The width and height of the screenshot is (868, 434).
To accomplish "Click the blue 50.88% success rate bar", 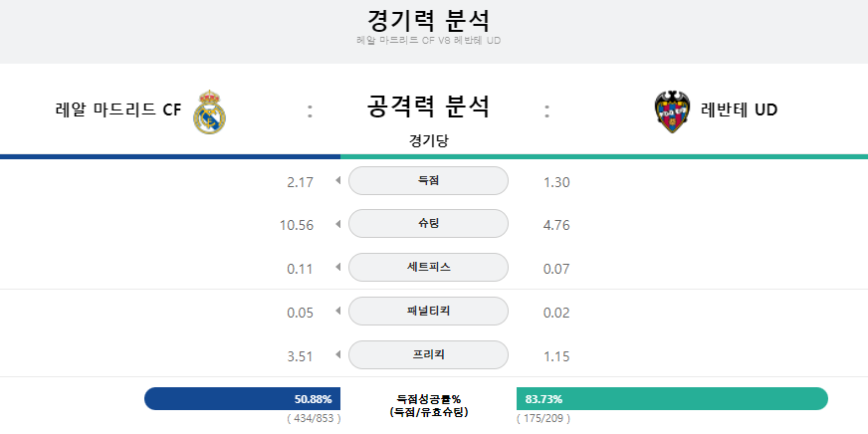I will 243,398.
